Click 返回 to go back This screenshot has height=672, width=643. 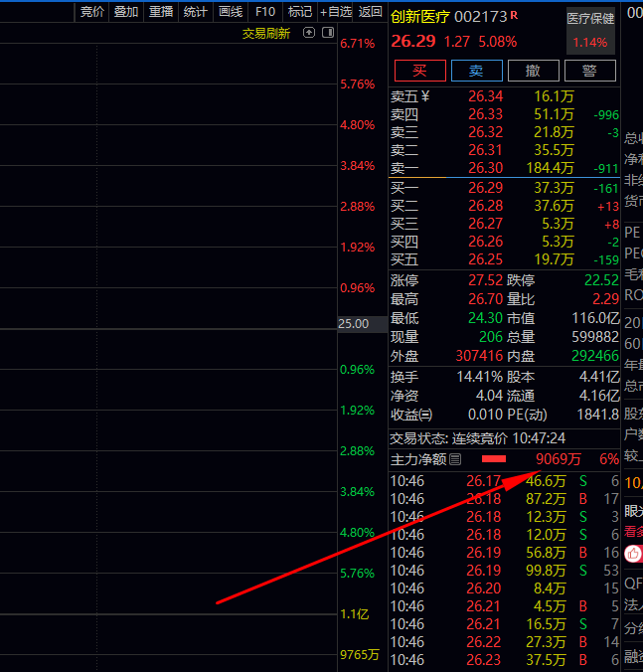tap(370, 12)
